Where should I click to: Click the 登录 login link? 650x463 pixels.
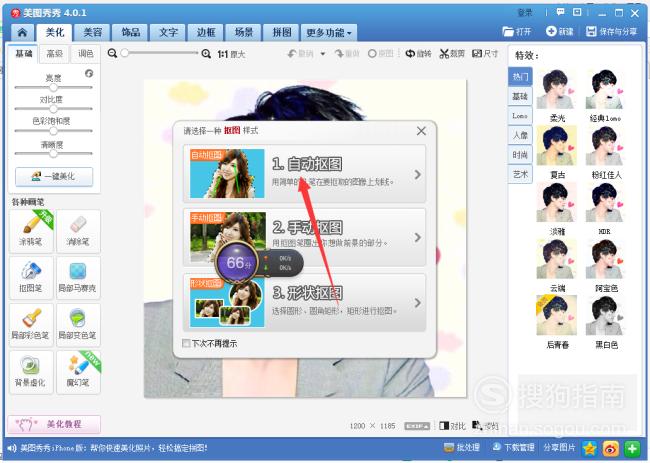[525, 13]
